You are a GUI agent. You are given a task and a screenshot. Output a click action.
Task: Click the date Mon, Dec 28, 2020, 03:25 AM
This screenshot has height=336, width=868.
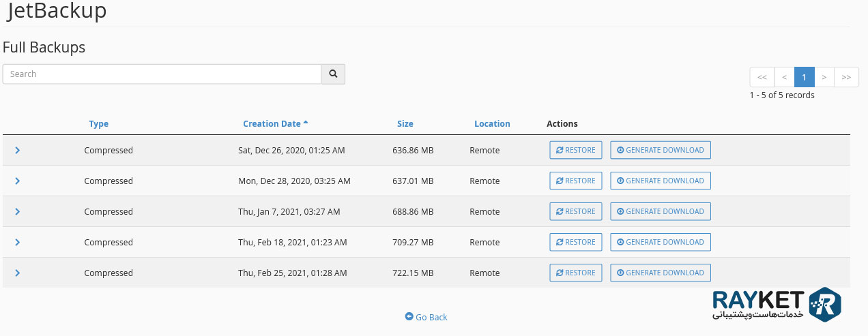(x=294, y=181)
